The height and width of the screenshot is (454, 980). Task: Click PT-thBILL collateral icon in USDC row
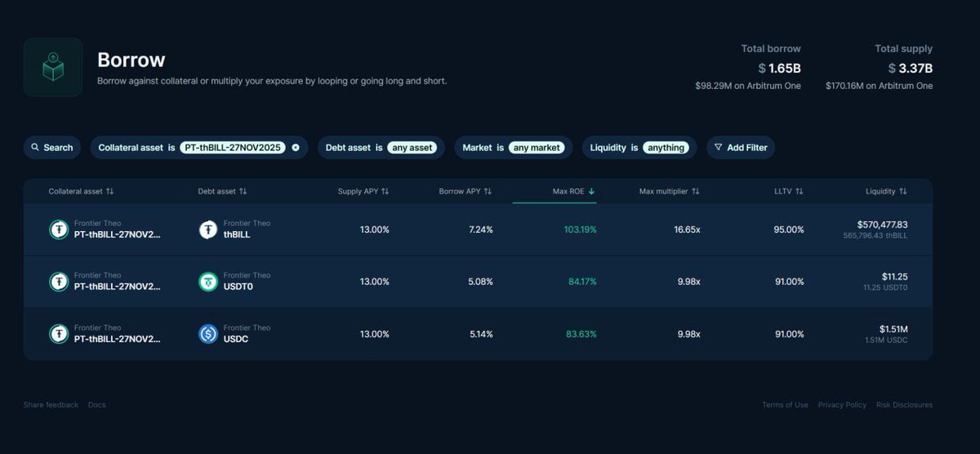click(59, 334)
